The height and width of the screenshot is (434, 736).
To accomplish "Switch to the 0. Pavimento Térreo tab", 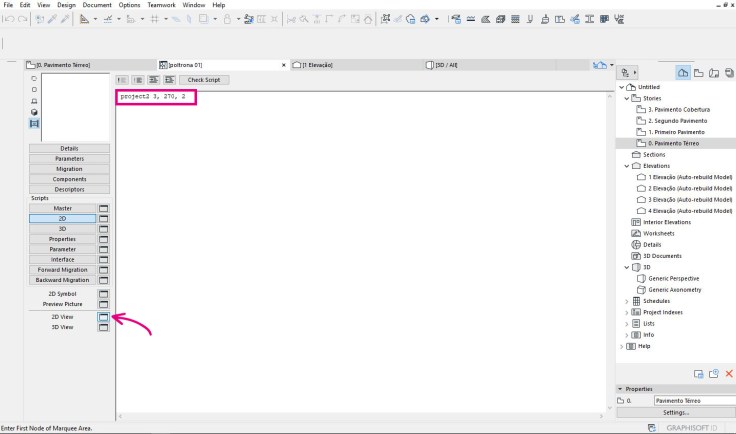I will (x=91, y=65).
